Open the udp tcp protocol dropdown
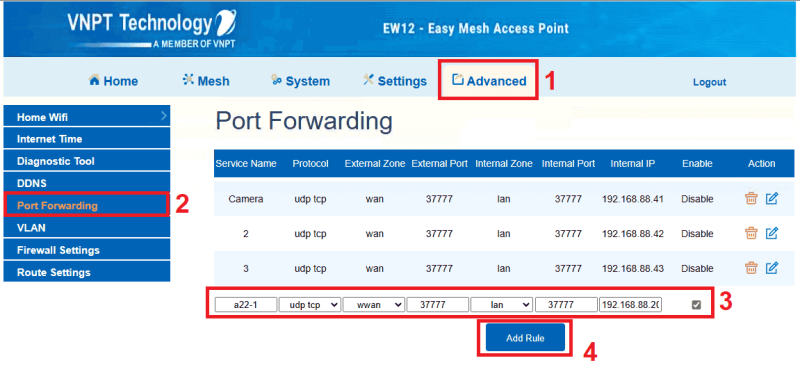The width and height of the screenshot is (800, 372). point(310,305)
